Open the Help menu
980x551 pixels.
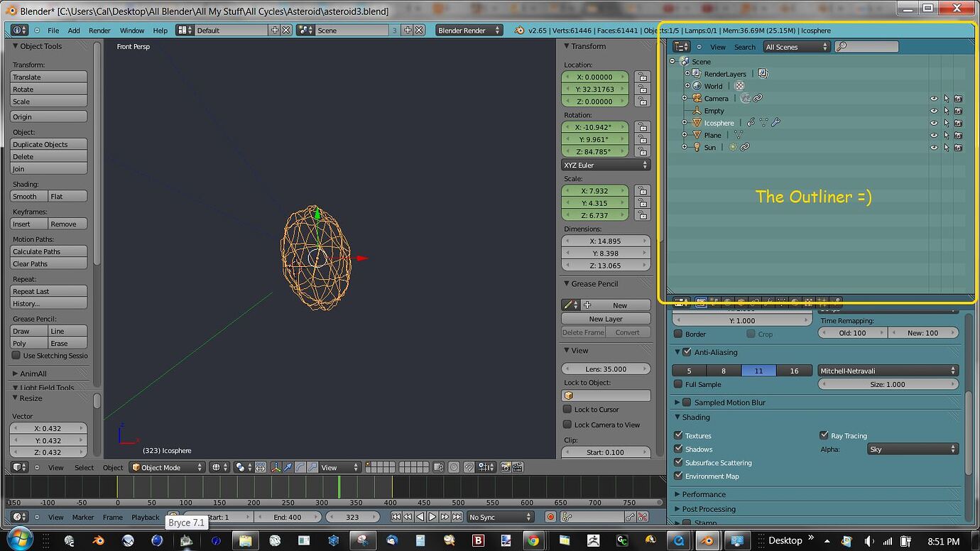160,31
